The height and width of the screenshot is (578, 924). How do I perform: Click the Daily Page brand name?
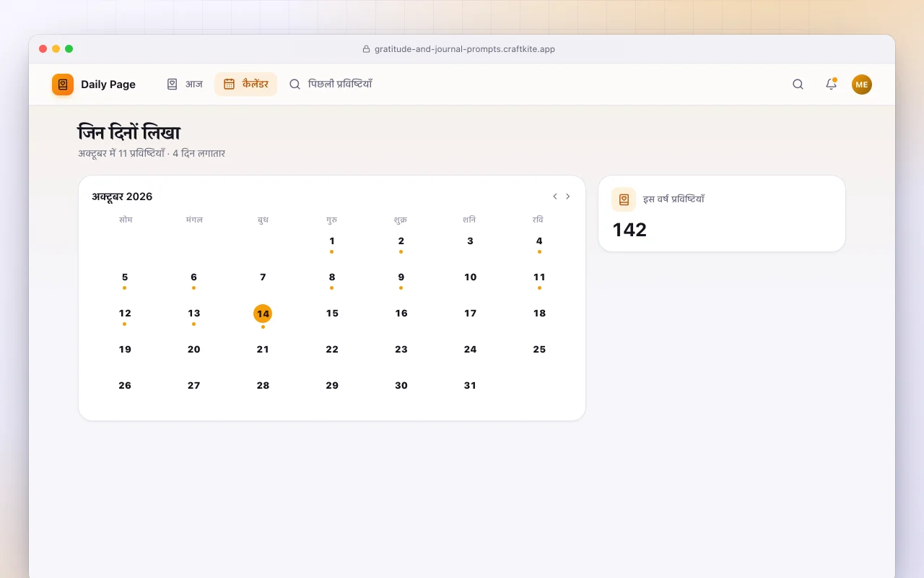coord(108,85)
